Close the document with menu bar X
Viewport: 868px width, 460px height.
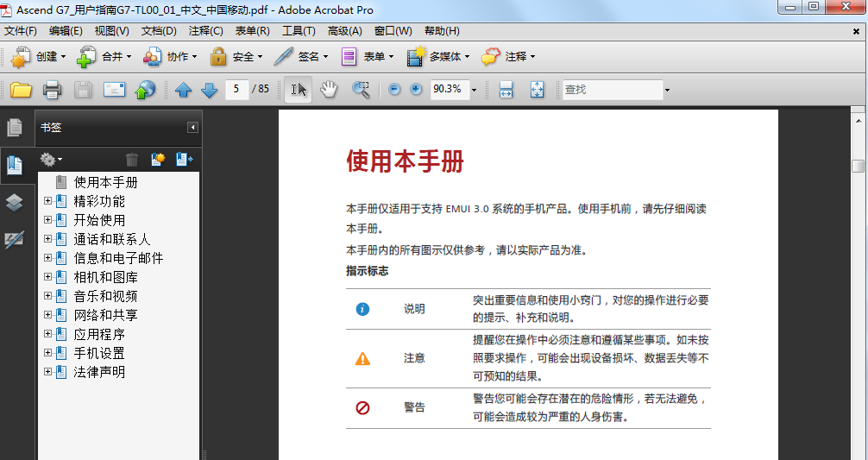pos(857,32)
